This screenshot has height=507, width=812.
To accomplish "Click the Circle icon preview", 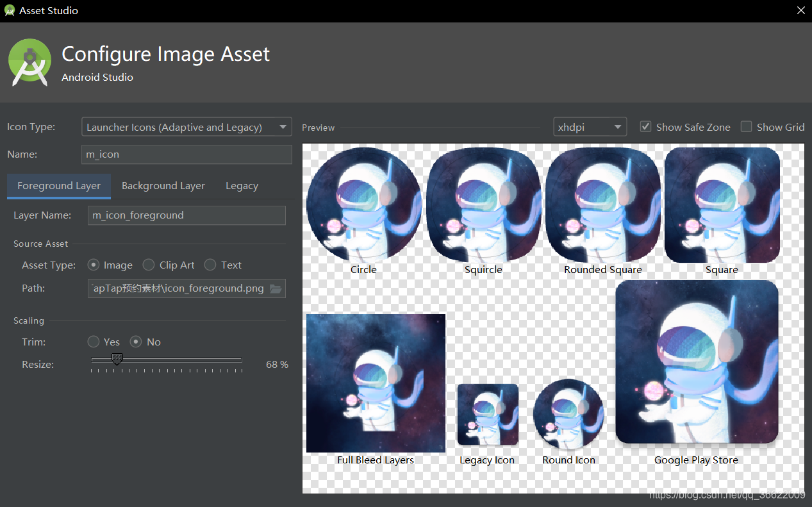I will 363,205.
